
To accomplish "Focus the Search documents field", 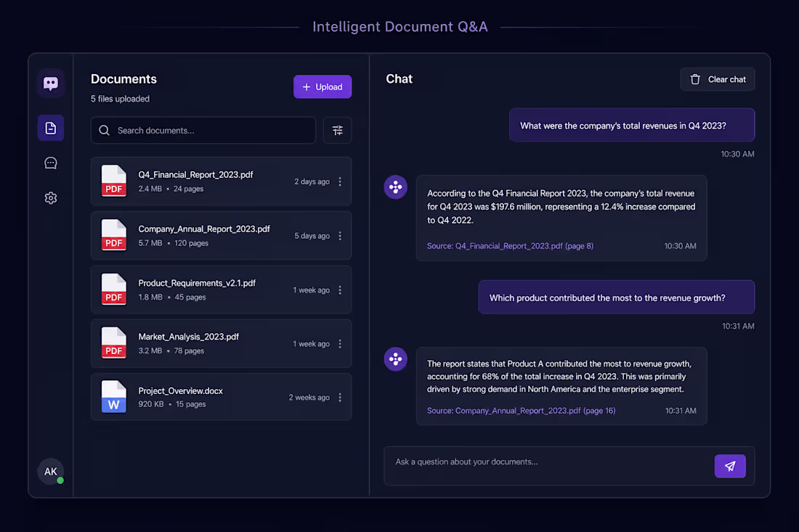I will click(203, 131).
